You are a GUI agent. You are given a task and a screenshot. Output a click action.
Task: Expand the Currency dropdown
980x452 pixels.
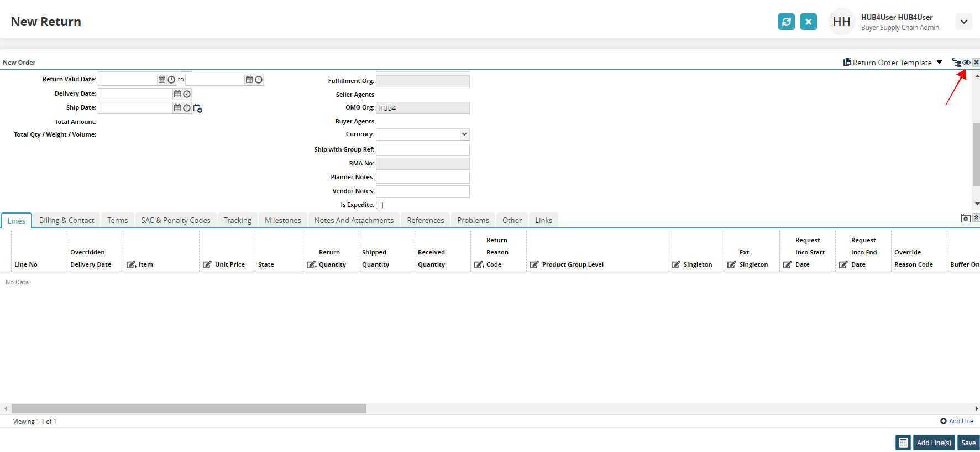(x=464, y=134)
